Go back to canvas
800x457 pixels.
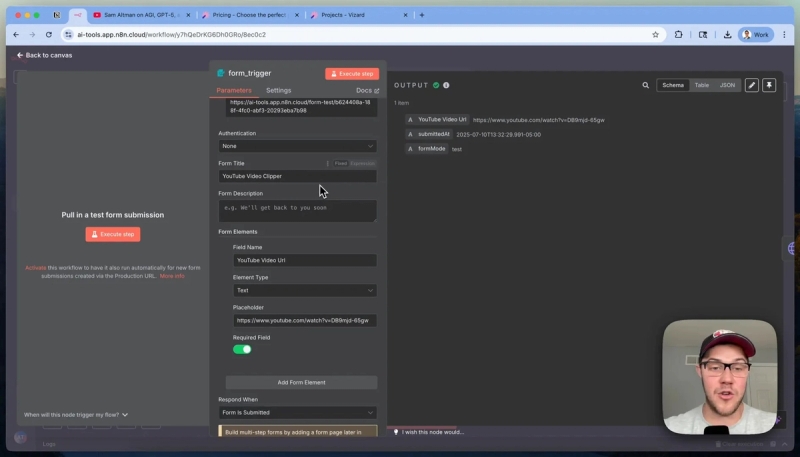tap(44, 55)
